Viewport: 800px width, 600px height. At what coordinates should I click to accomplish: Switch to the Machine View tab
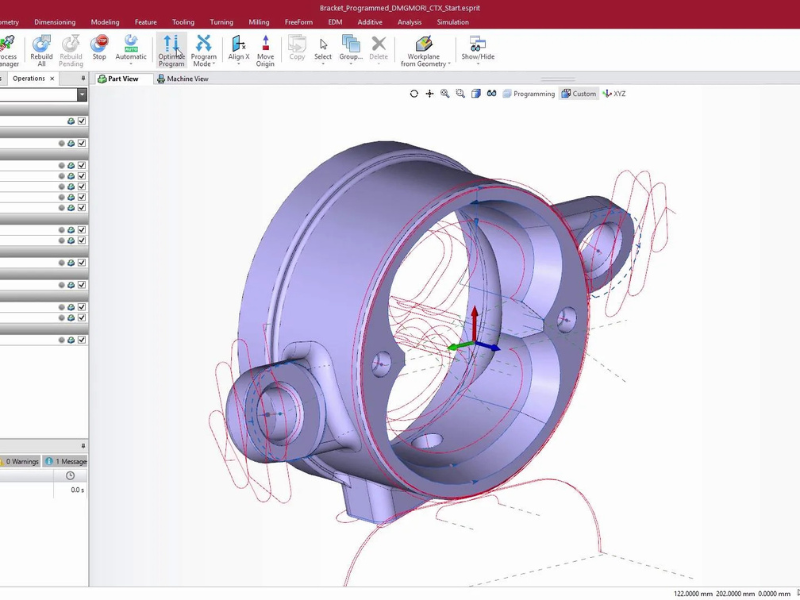click(183, 79)
